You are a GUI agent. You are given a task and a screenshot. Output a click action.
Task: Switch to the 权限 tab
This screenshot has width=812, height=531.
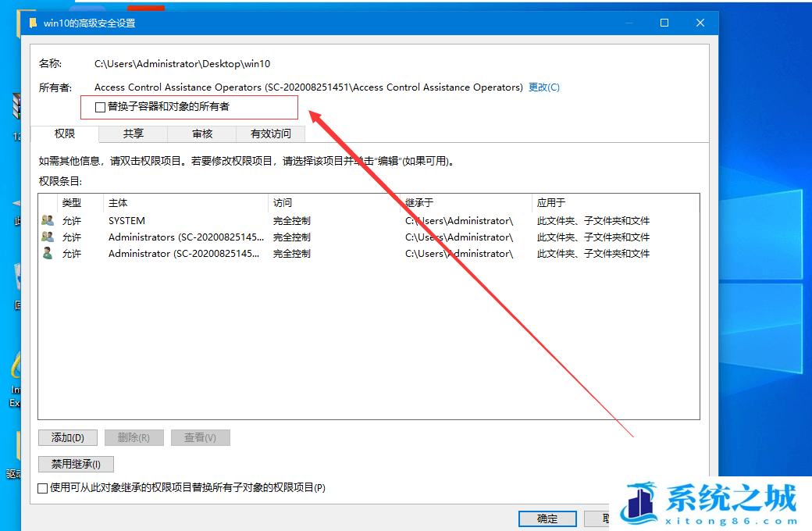point(65,134)
